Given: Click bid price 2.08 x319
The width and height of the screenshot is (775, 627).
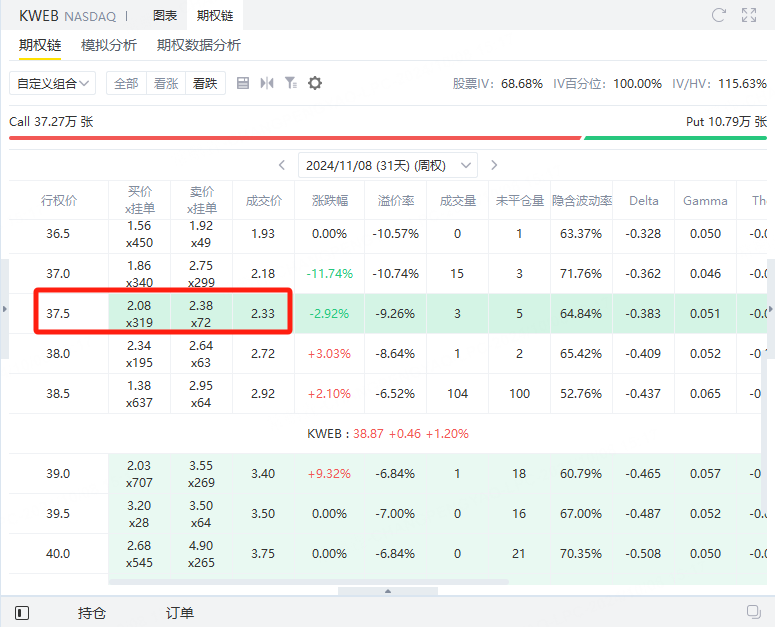Looking at the screenshot, I should pyautogui.click(x=139, y=314).
